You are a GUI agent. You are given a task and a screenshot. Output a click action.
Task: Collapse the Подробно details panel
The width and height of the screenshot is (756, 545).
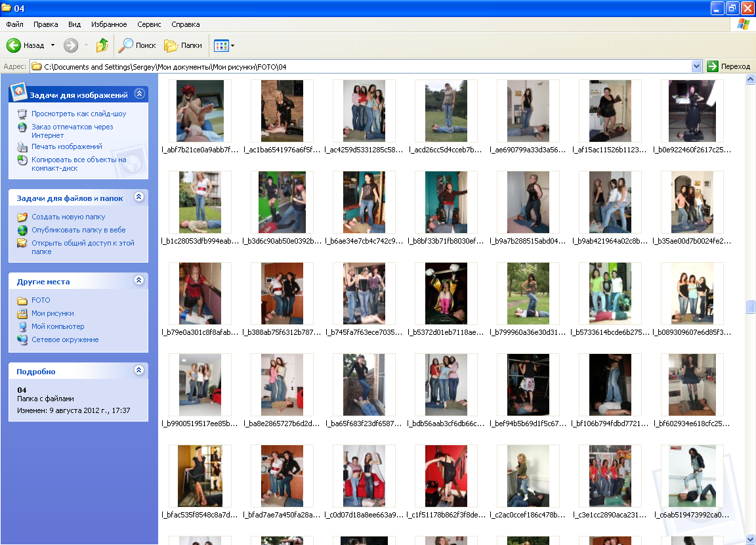click(x=139, y=370)
